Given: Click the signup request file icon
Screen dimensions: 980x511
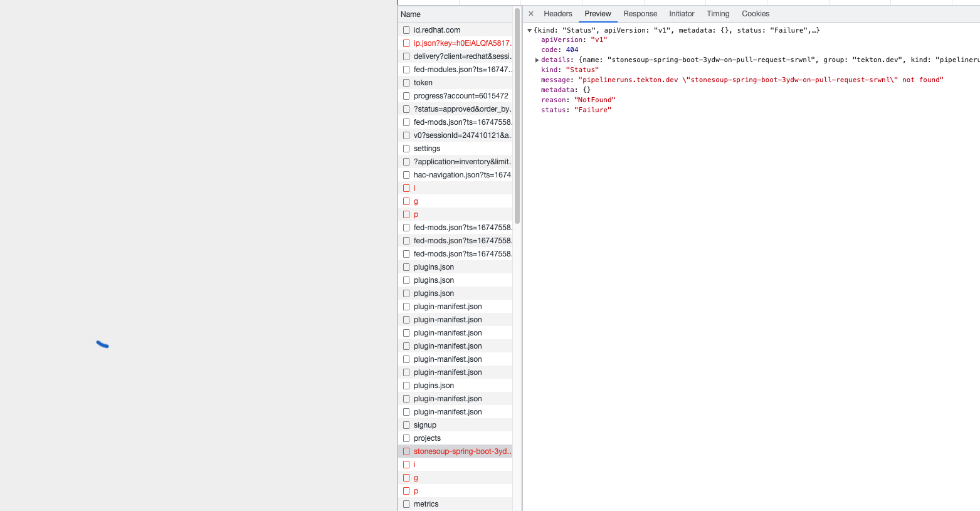Looking at the screenshot, I should pyautogui.click(x=406, y=425).
